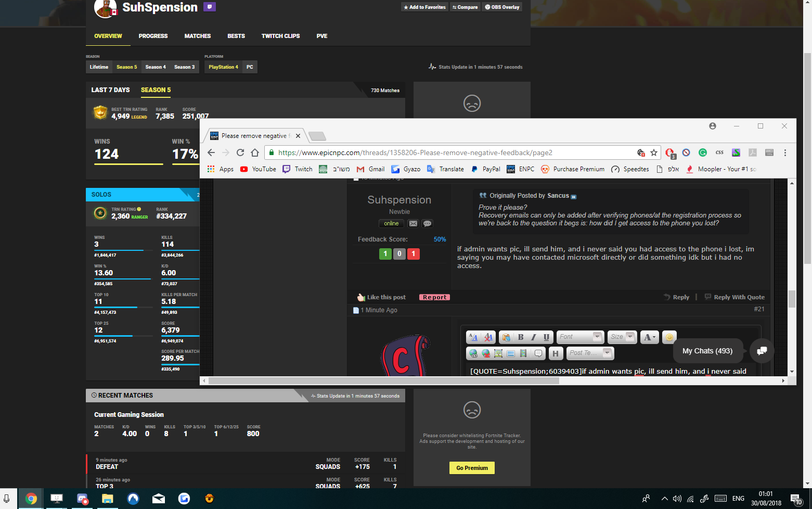
Task: Open File Explorer from taskbar
Action: (x=108, y=499)
